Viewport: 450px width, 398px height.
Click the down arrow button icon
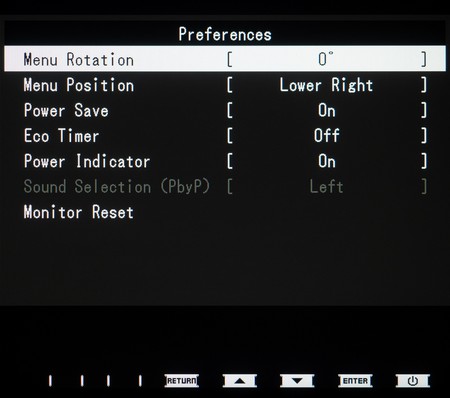(297, 381)
